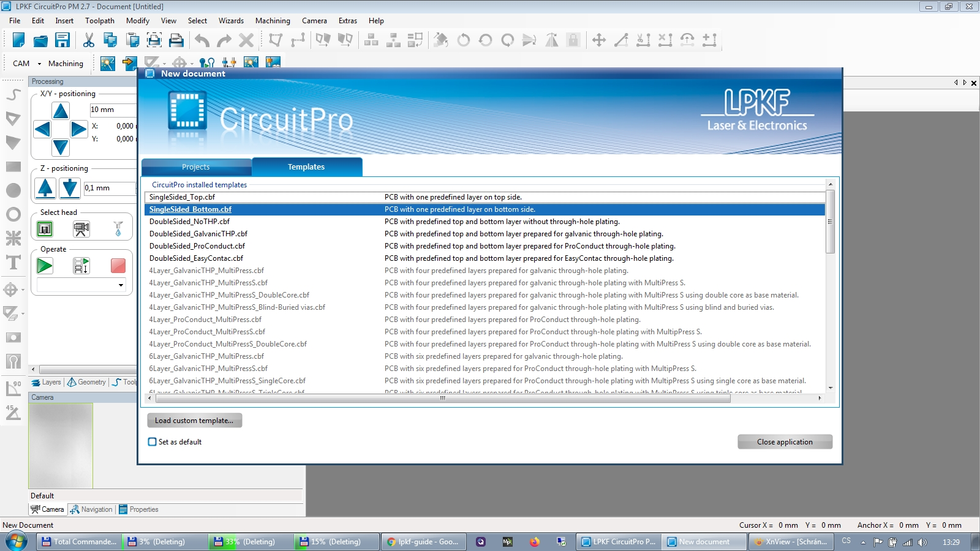Move X/Y head left with the left arrow
The image size is (980, 551).
42,129
